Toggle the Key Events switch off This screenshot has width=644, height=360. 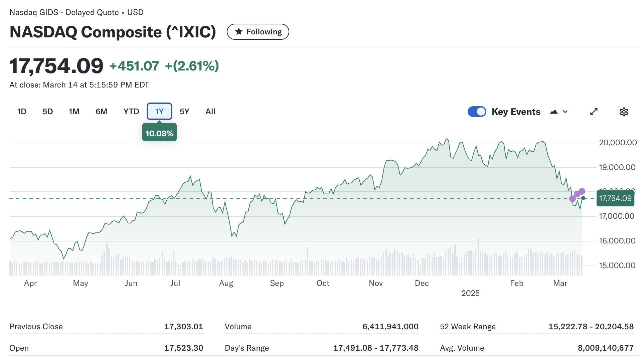477,112
